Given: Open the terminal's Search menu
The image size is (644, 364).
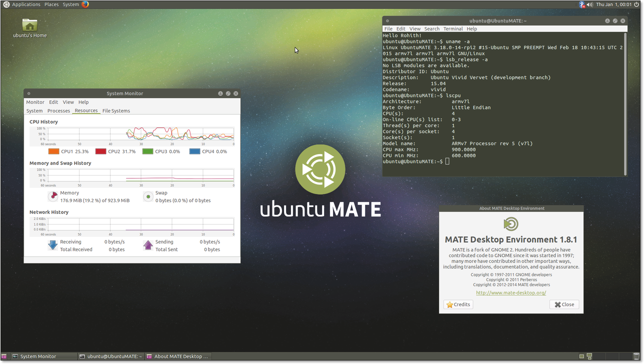Looking at the screenshot, I should [x=432, y=29].
